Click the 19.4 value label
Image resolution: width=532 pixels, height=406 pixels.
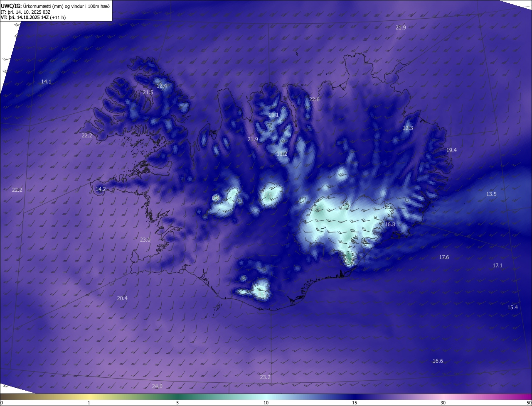[451, 150]
